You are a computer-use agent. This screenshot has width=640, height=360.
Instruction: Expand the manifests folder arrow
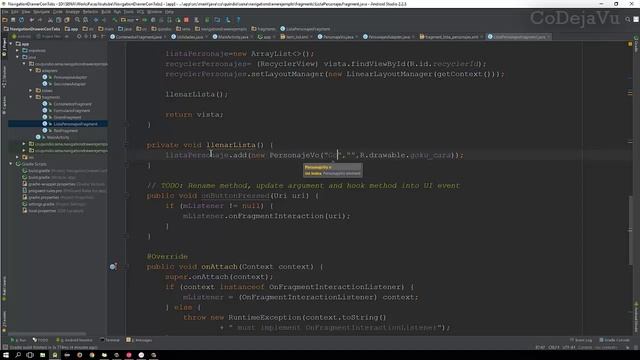(18, 51)
